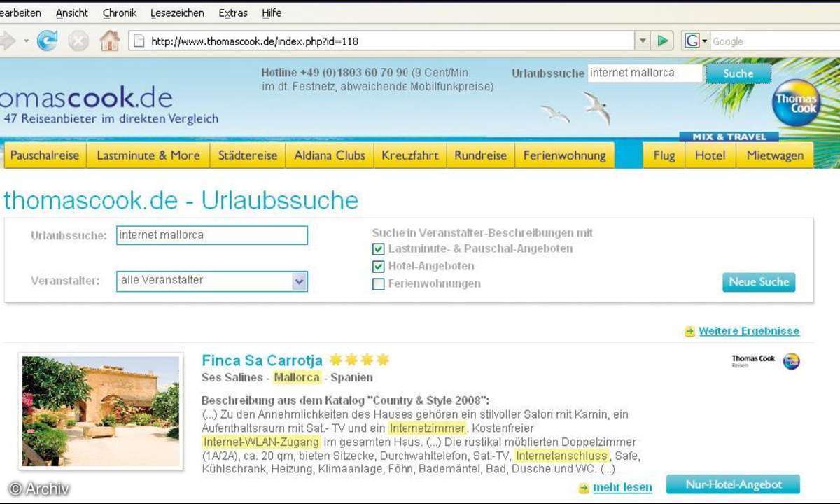840x504 pixels.
Task: Uncheck the Hotel-Angeboten checkbox
Action: 379,267
